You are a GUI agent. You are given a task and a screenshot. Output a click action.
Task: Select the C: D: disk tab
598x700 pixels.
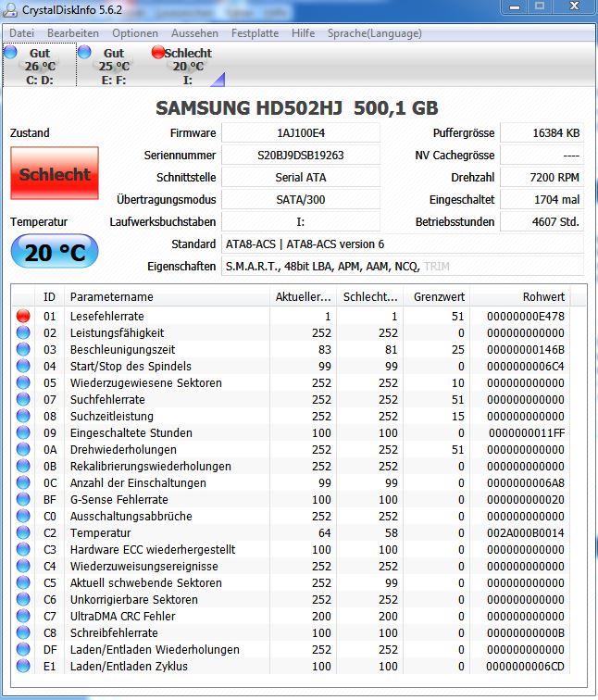pyautogui.click(x=39, y=66)
